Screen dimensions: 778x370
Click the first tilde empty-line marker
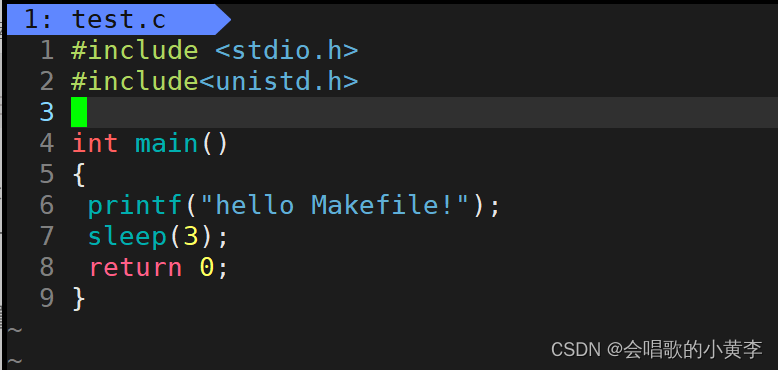coord(15,329)
